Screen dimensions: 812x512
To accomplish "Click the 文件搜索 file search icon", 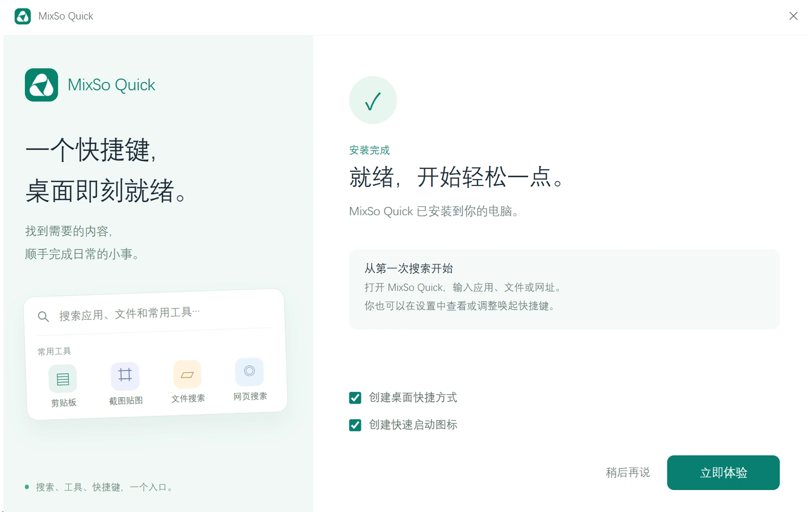I will pos(187,374).
